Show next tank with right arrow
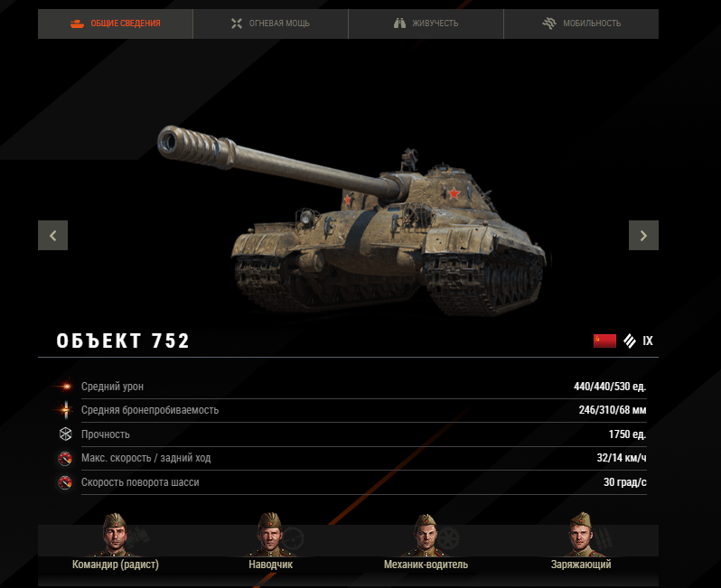721x588 pixels. coord(643,236)
